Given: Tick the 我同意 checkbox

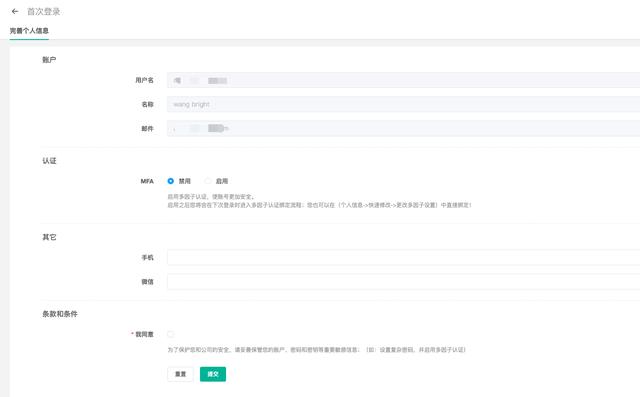Looking at the screenshot, I should coord(171,334).
